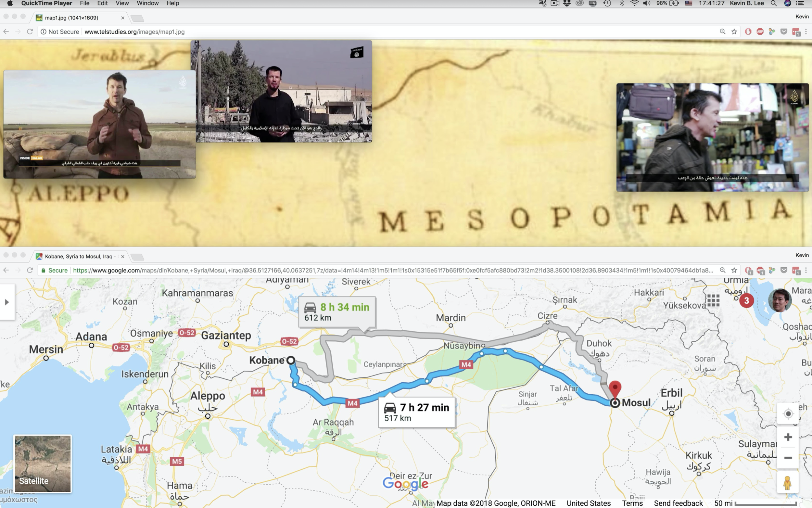Open macOS Spotlight search icon
This screenshot has height=508, width=812.
[773, 3]
